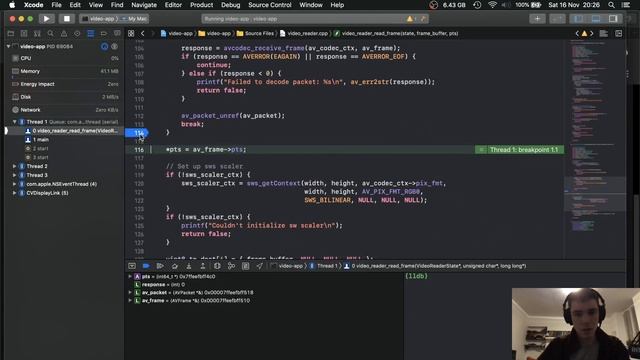Collapse the video-app process disclosure triangle
Image resolution: width=640 pixels, height=360 pixels.
click(8, 47)
